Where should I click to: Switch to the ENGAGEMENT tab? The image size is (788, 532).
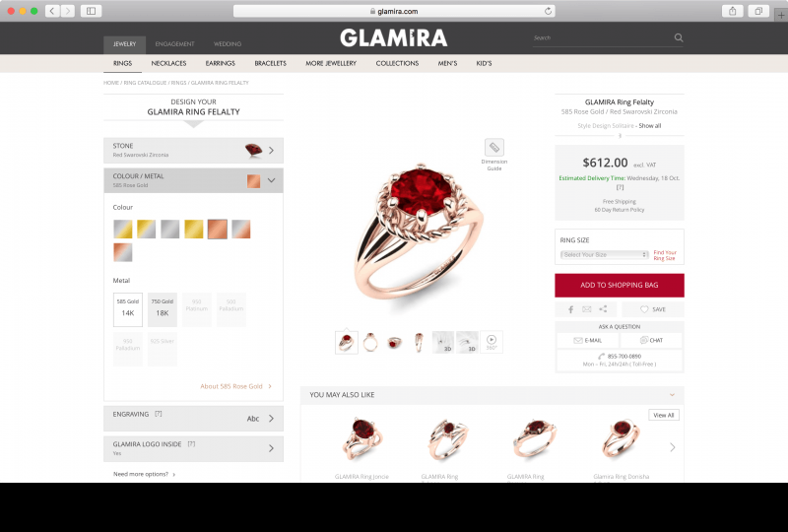coord(174,44)
